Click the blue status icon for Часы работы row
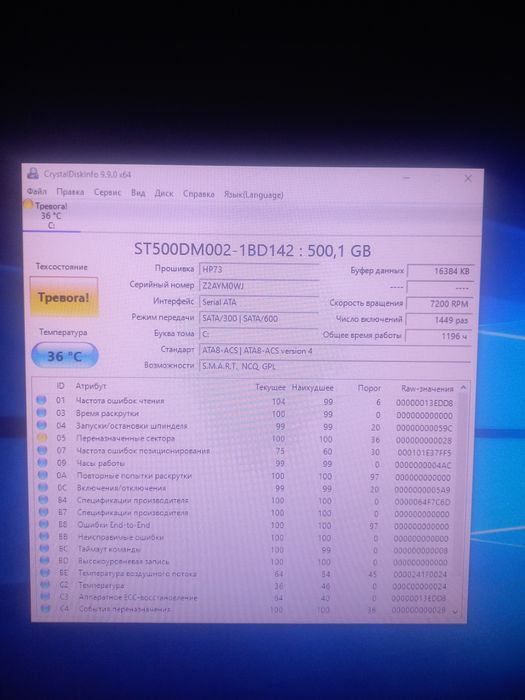525x700 pixels. [x=42, y=463]
